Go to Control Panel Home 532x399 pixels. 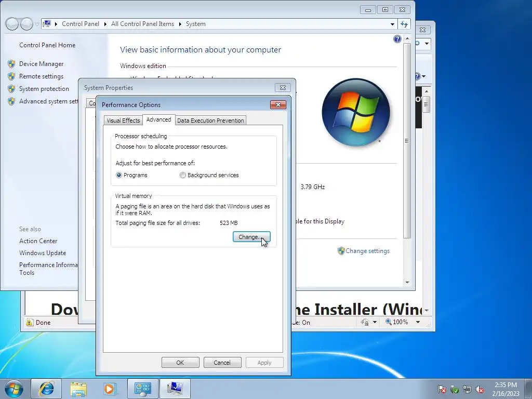tap(47, 45)
